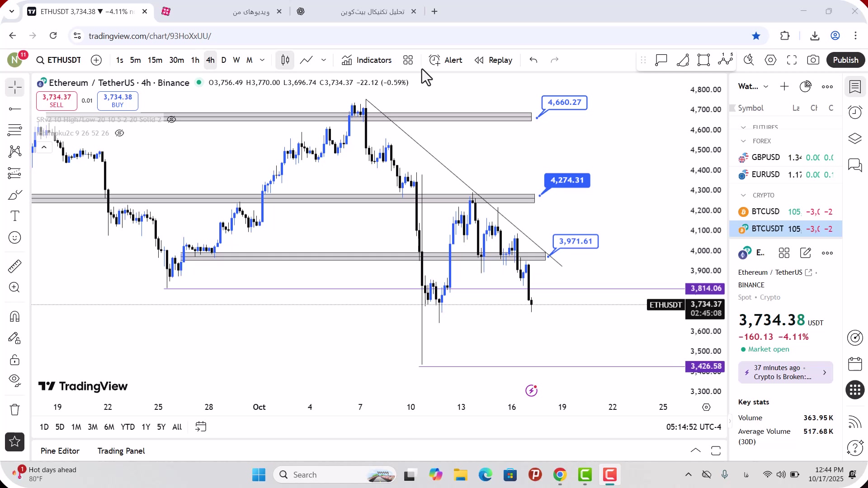Open price scale settings gear
The image size is (868, 488).
tap(707, 408)
